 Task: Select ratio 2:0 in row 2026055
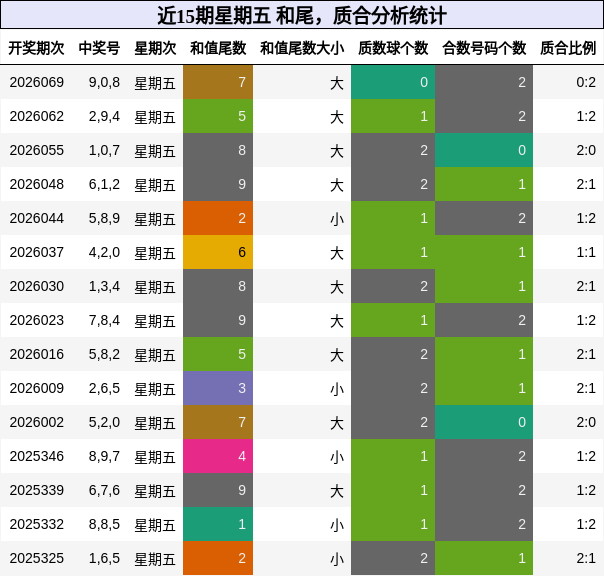(x=586, y=150)
